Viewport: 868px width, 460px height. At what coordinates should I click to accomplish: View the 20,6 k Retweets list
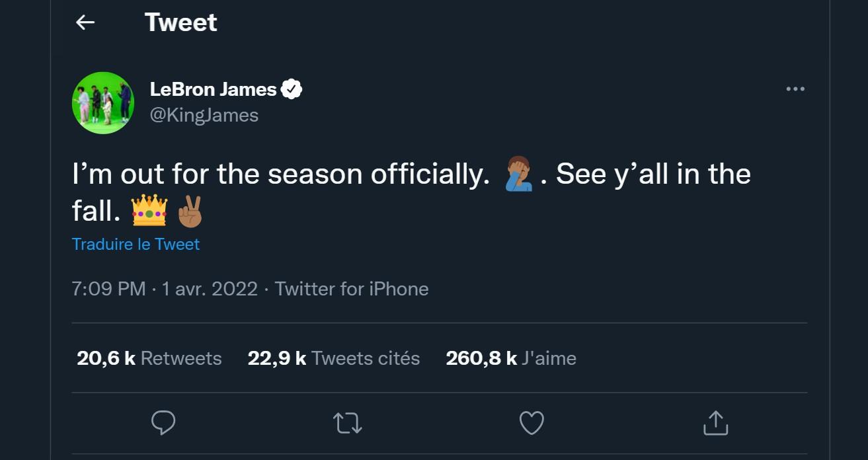[149, 358]
